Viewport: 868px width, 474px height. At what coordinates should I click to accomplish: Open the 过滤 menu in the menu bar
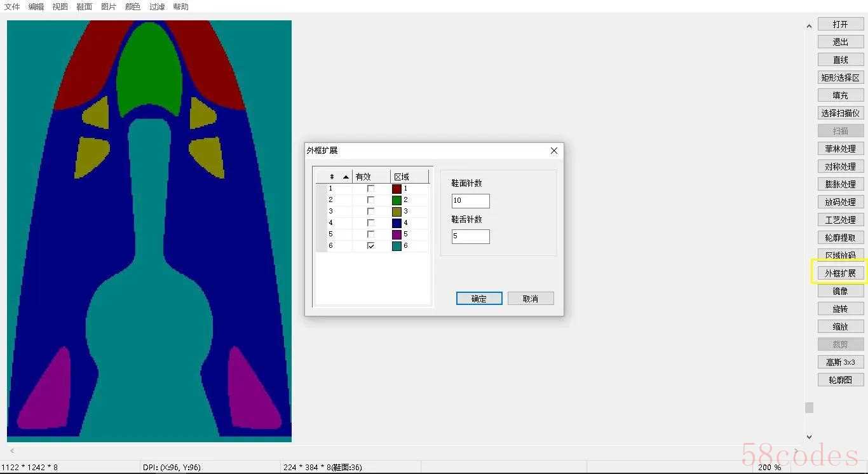click(x=157, y=6)
